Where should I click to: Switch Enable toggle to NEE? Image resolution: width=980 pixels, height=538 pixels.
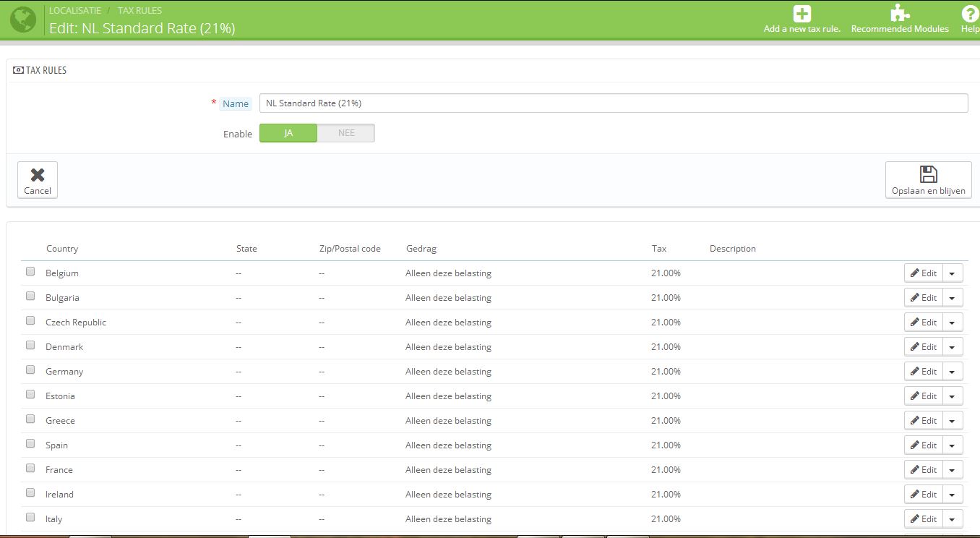pyautogui.click(x=346, y=133)
